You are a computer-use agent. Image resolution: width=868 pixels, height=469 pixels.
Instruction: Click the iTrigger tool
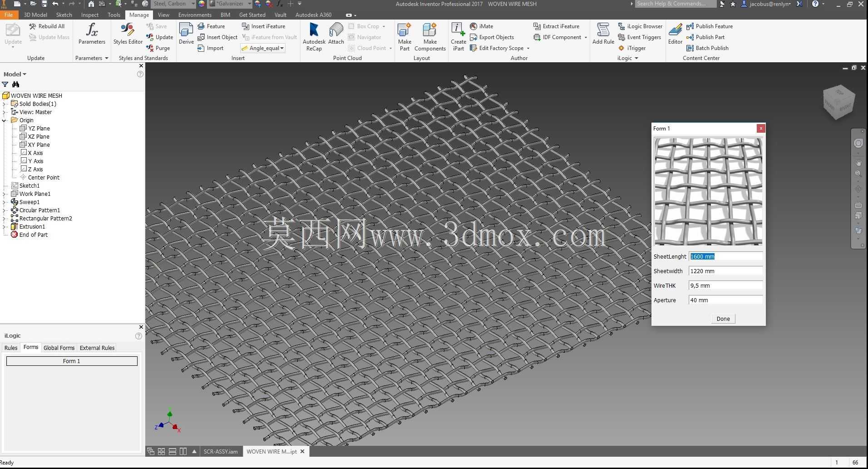click(x=632, y=48)
